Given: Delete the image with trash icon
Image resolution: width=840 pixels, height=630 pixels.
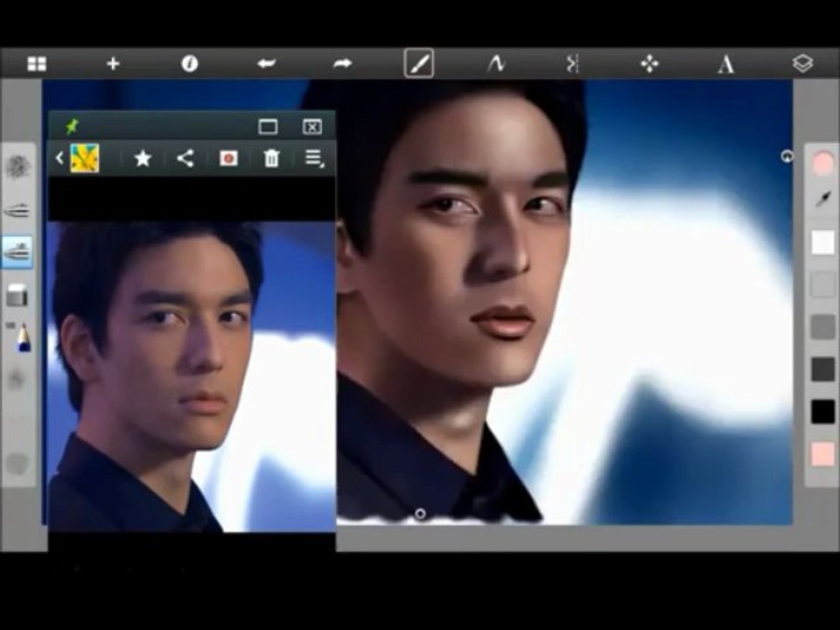Looking at the screenshot, I should tap(271, 158).
